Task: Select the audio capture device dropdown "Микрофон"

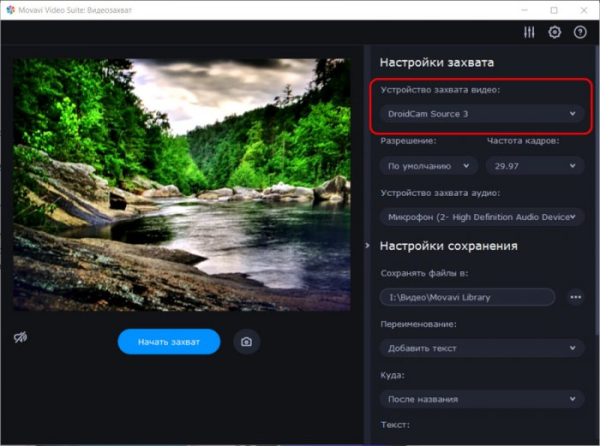Action: [482, 216]
